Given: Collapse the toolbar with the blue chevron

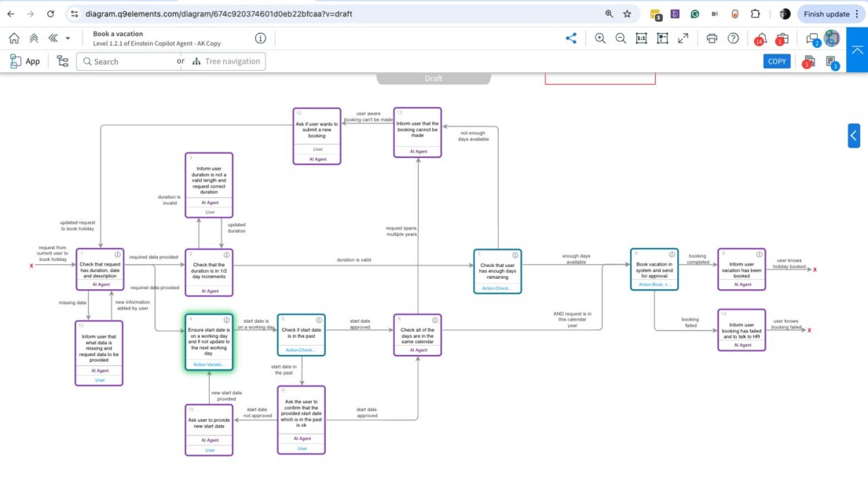Looking at the screenshot, I should tap(858, 49).
